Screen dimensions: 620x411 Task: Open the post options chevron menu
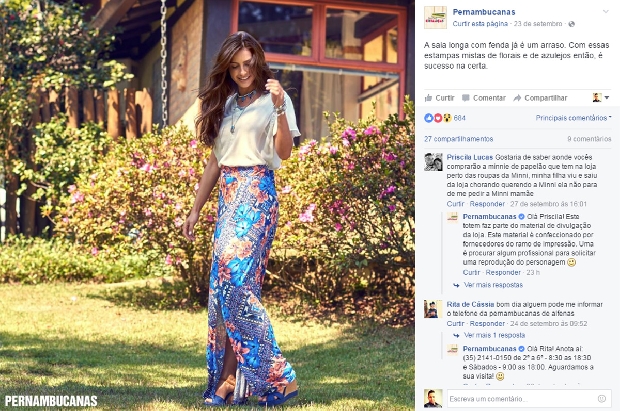click(606, 11)
